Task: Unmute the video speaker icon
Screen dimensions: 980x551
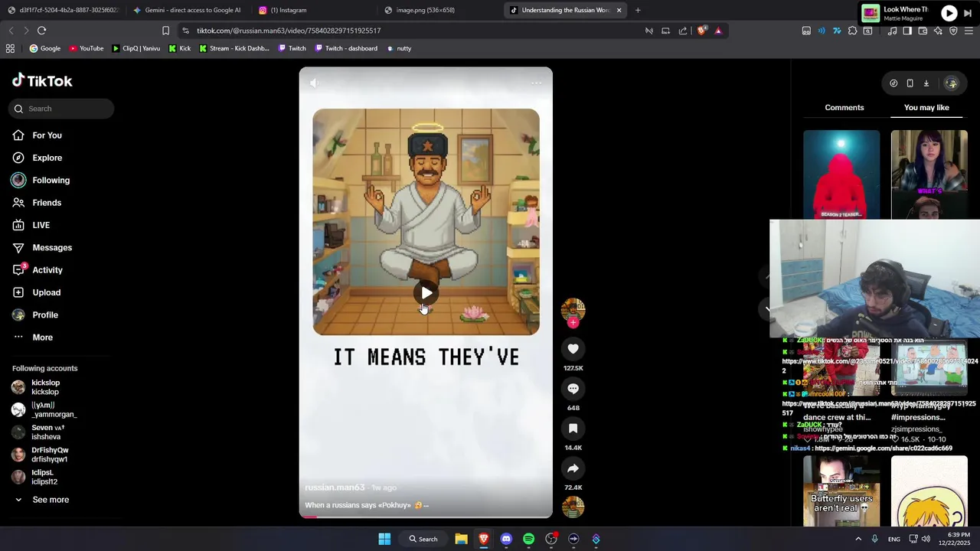Action: pos(314,83)
